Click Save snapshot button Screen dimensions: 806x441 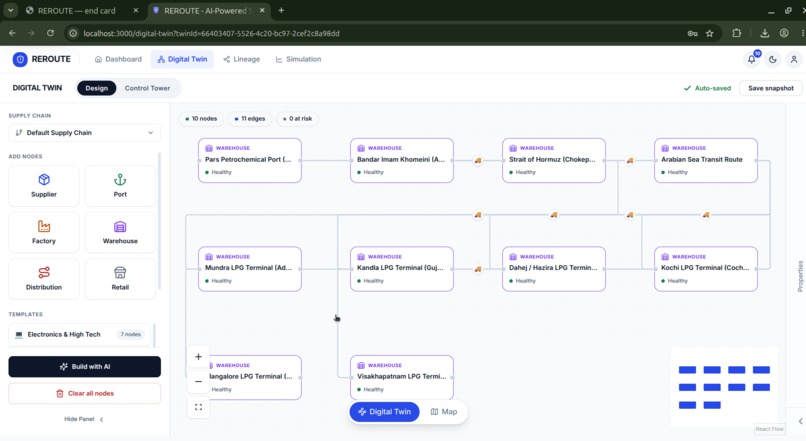771,88
